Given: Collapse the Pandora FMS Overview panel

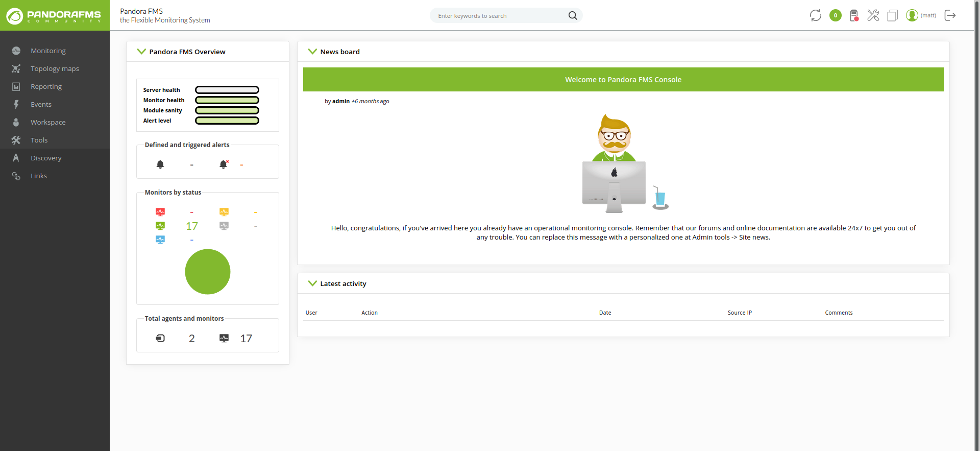Looking at the screenshot, I should [x=141, y=52].
